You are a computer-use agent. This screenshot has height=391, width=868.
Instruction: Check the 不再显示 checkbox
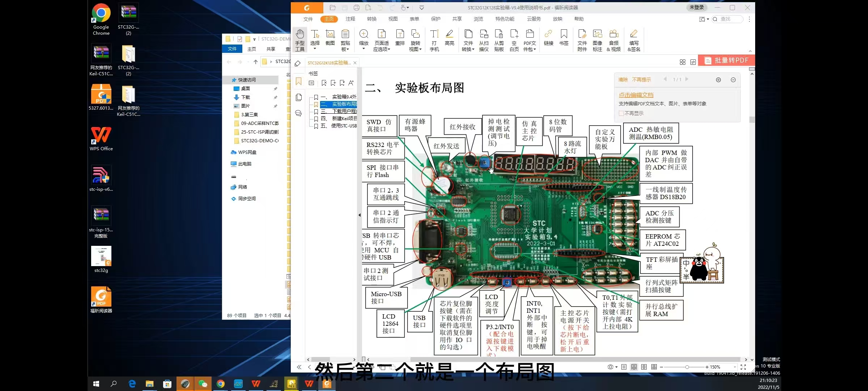pyautogui.click(x=621, y=113)
